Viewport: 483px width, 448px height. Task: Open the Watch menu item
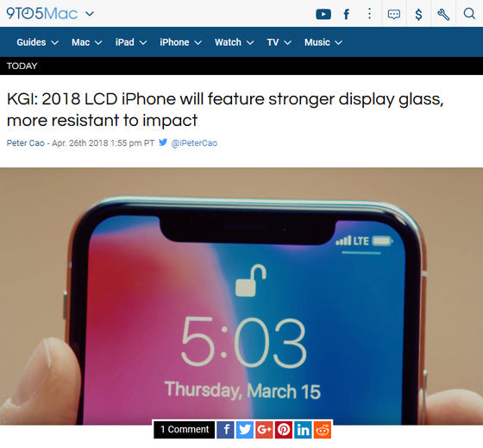[235, 42]
